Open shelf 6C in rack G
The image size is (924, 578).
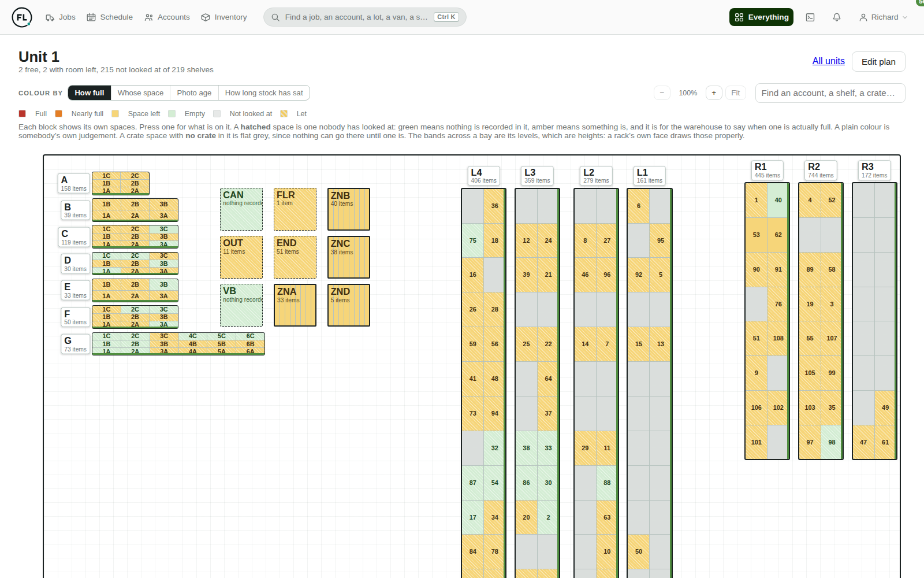click(x=250, y=336)
